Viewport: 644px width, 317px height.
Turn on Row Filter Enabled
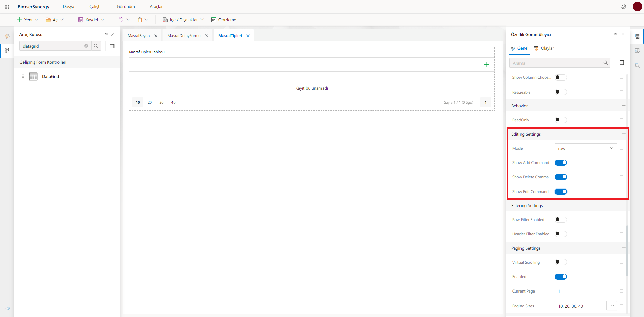click(x=561, y=220)
